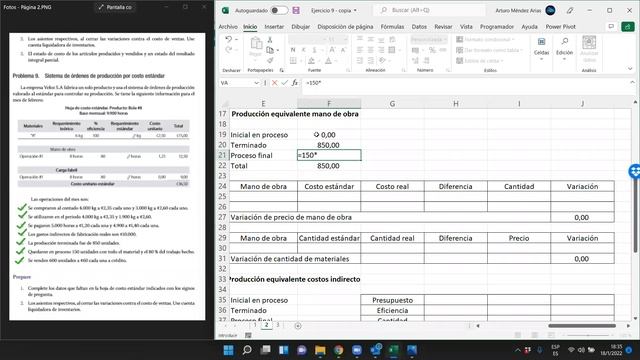This screenshot has height=360, width=640.
Task: Toggle bold with the N icon
Action: (x=293, y=50)
